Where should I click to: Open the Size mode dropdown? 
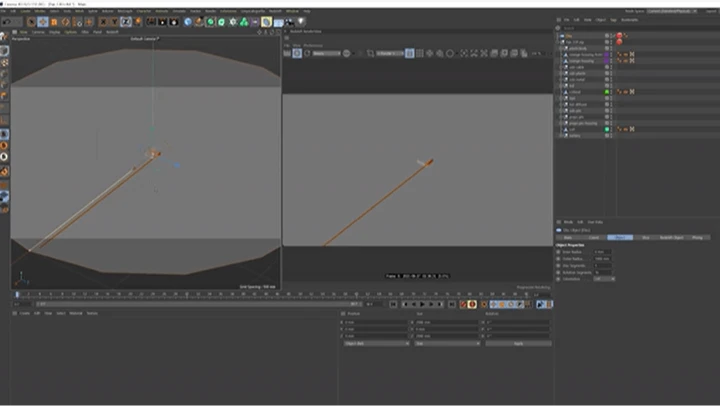[x=447, y=344]
